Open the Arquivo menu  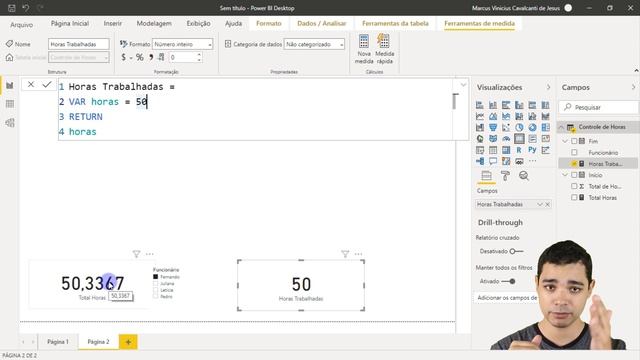click(x=22, y=24)
